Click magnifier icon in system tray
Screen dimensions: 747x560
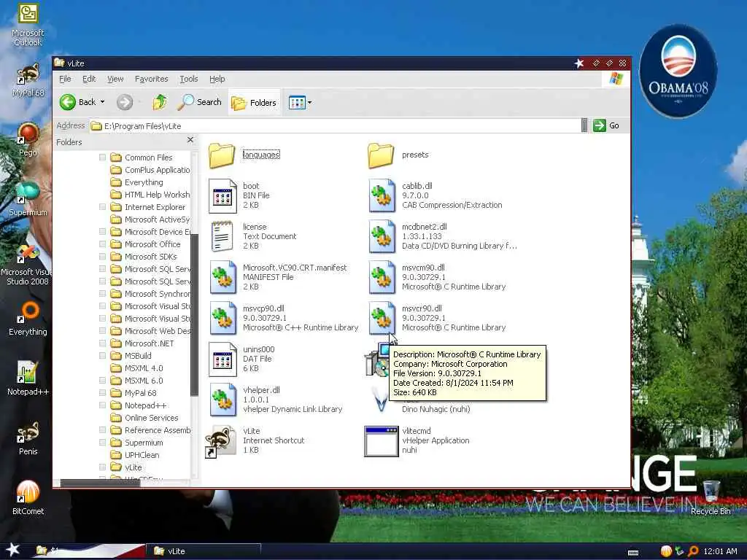pos(693,551)
